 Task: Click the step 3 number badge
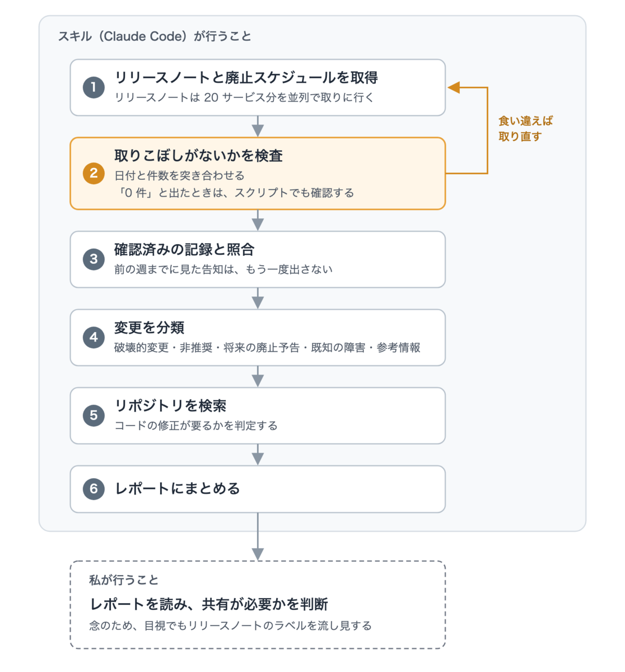coord(94,259)
